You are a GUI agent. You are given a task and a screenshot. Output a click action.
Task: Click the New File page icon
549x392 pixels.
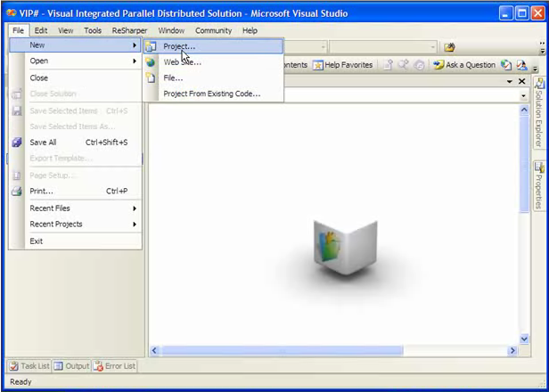tap(151, 78)
